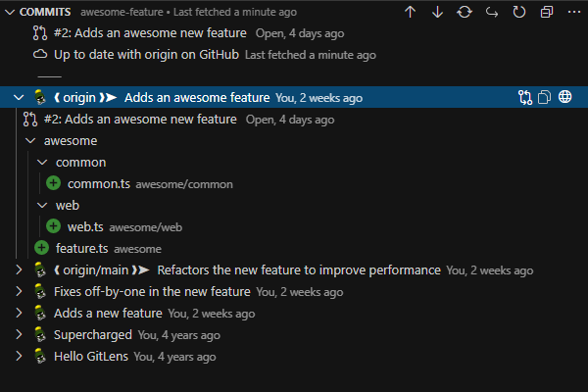Open common.ts added file
The image size is (588, 392).
(x=98, y=183)
